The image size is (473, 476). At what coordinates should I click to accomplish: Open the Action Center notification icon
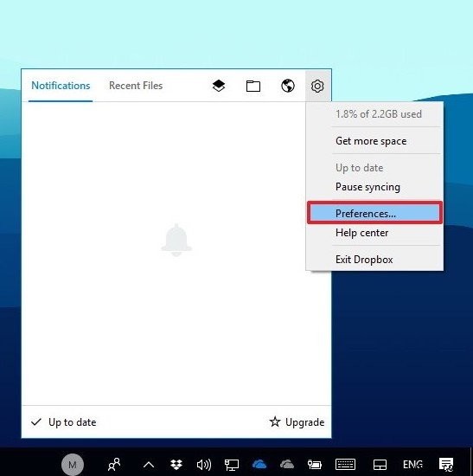point(446,465)
